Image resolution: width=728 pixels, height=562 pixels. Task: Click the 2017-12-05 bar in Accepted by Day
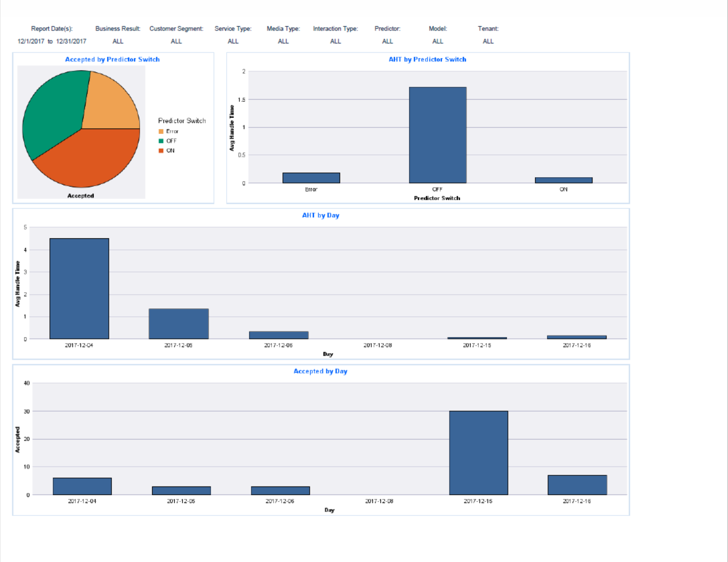tap(181, 491)
